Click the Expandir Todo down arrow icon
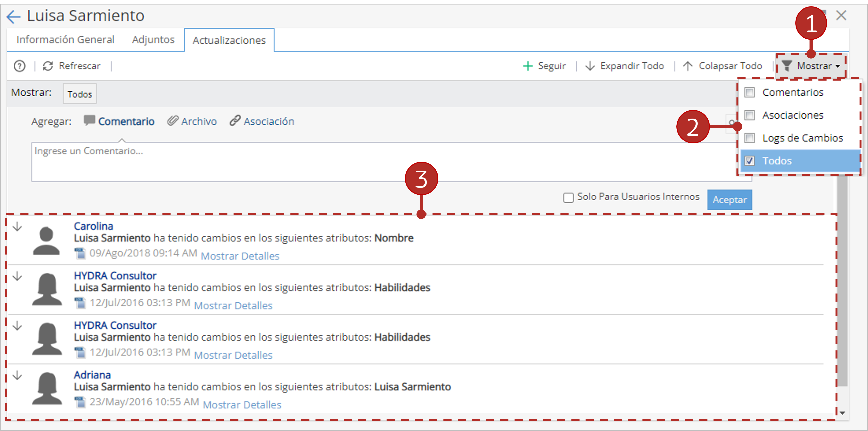The width and height of the screenshot is (868, 431). tap(590, 66)
